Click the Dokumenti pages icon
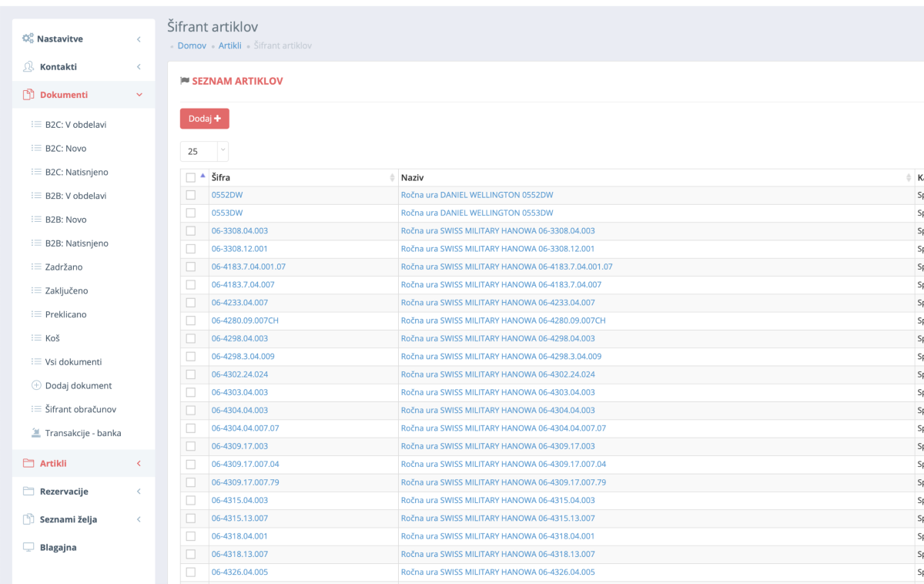This screenshot has height=584, width=924. click(28, 95)
